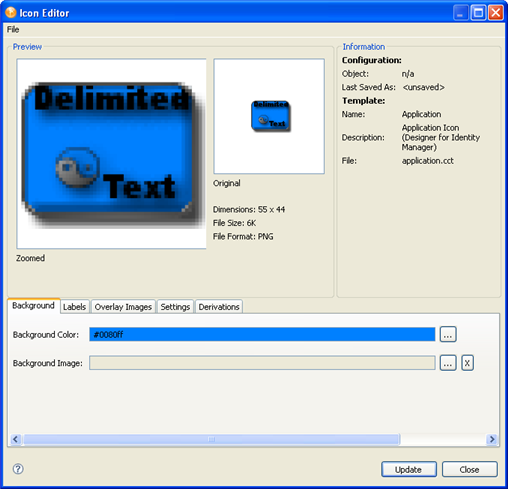Click the 'Dimensions: 55 x 44' text
This screenshot has width=508, height=489.
click(x=249, y=209)
